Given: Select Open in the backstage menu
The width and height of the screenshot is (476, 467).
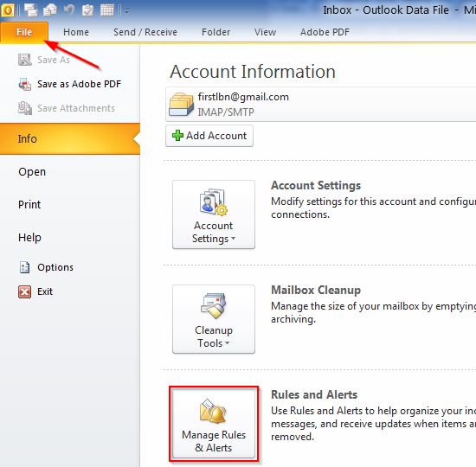Looking at the screenshot, I should (32, 172).
